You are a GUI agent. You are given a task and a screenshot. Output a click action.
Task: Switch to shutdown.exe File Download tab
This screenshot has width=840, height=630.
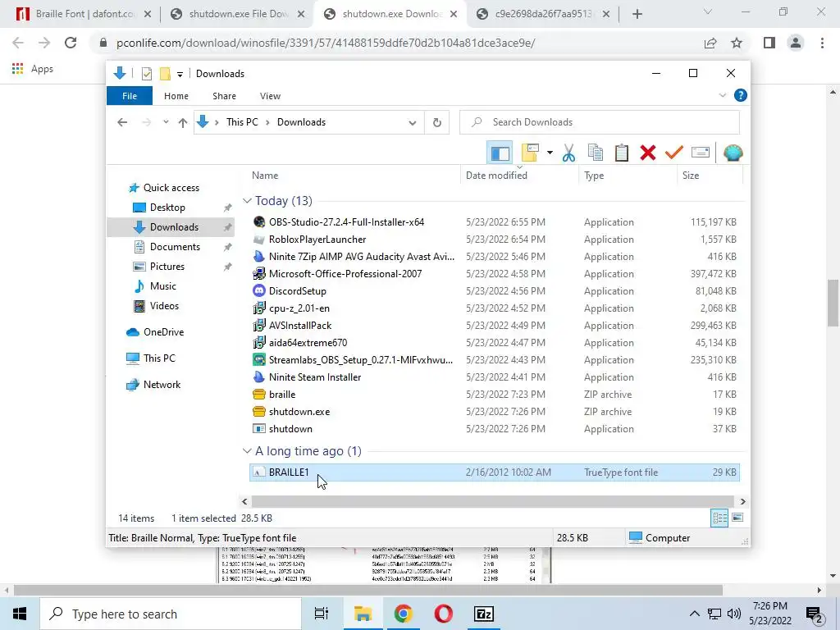pos(239,14)
